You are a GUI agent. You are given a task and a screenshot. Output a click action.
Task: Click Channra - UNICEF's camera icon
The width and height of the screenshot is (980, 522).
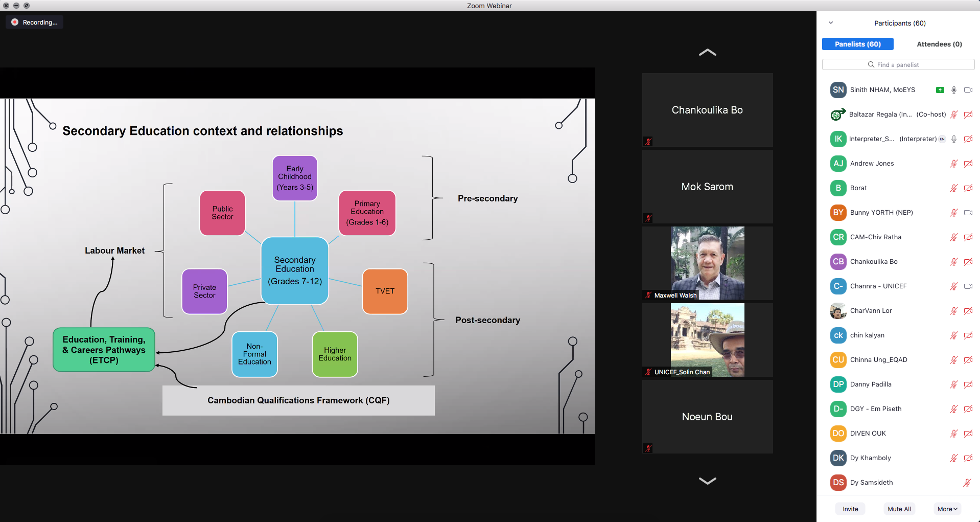(968, 286)
